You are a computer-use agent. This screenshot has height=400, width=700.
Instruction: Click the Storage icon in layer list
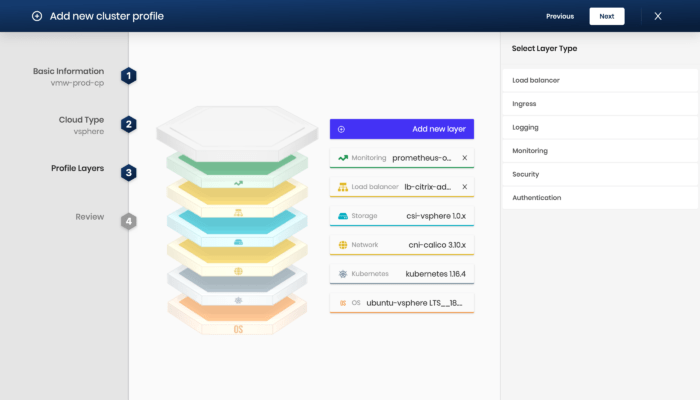pos(343,216)
